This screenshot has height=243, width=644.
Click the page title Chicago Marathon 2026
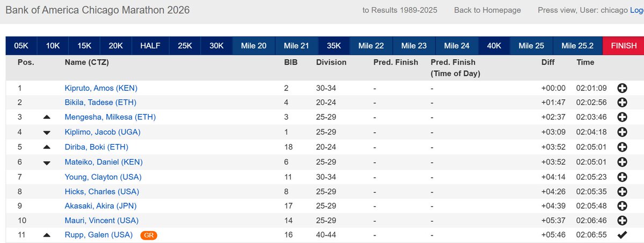coord(97,10)
